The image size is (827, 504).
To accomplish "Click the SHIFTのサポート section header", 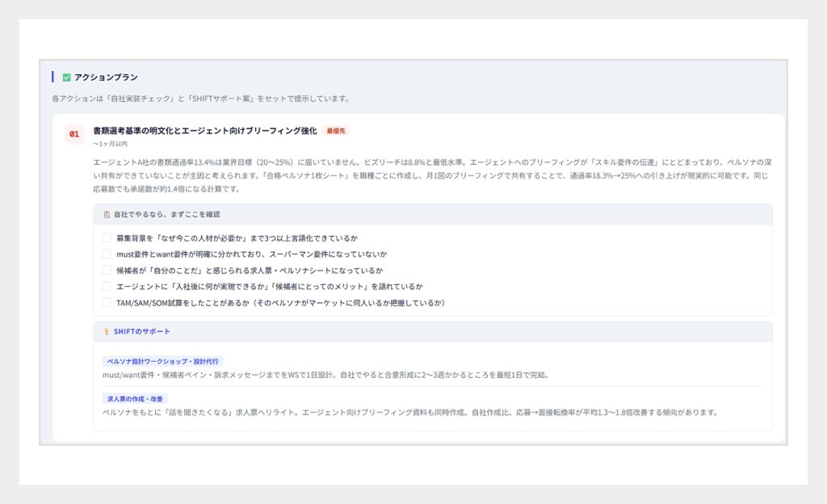I will tap(433, 332).
